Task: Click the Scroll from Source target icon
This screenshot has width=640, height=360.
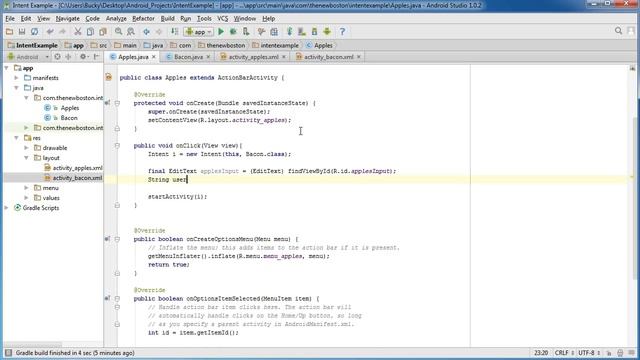Action: [58, 57]
